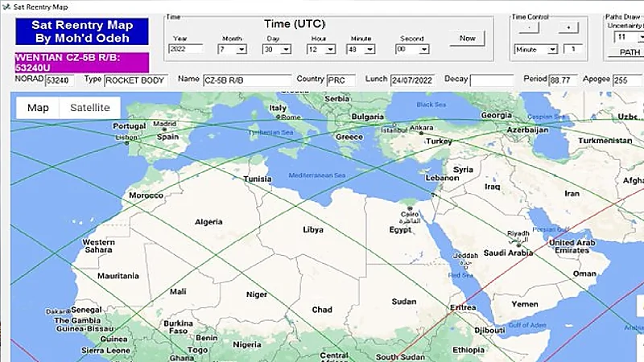Click the Lunch date field 24/07/2022

point(412,80)
